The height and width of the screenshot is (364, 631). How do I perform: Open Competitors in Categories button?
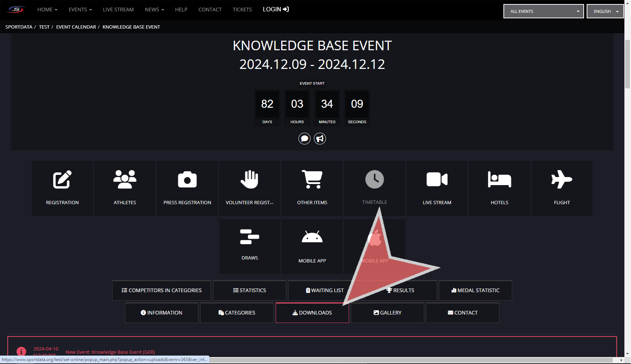(161, 290)
